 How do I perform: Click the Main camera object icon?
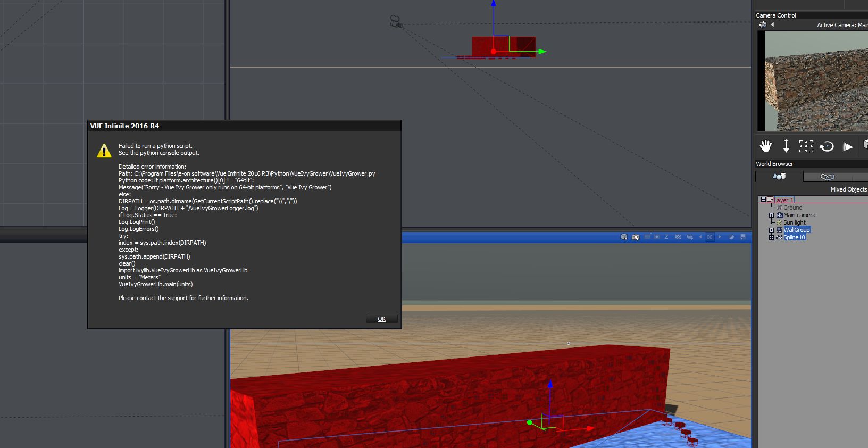779,215
